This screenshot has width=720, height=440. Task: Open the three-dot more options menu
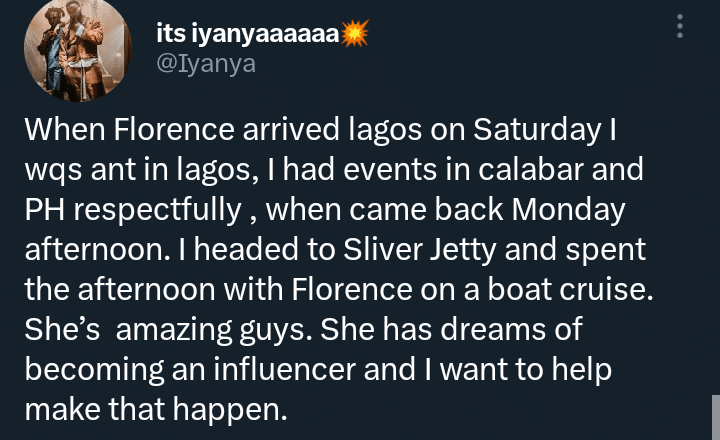681,26
